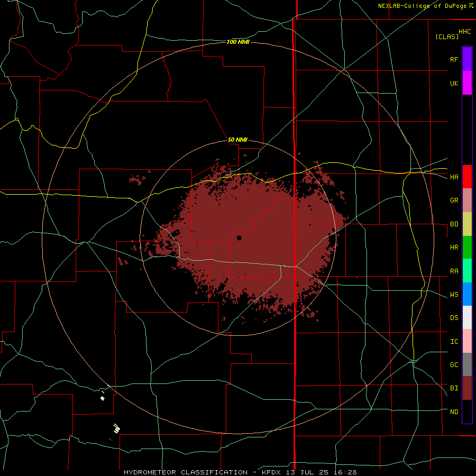Screen dimensions: 476x476
Task: Click the IC light-pink legend swatch
Action: point(467,341)
